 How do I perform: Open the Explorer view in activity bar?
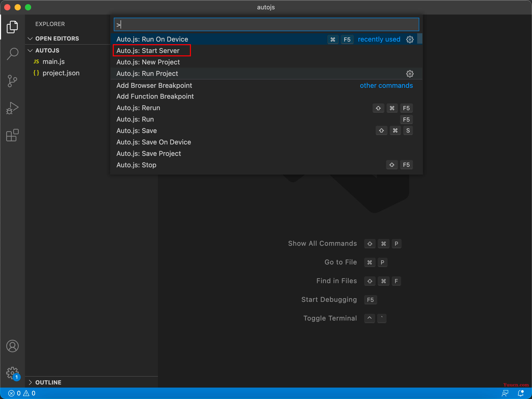pyautogui.click(x=12, y=27)
